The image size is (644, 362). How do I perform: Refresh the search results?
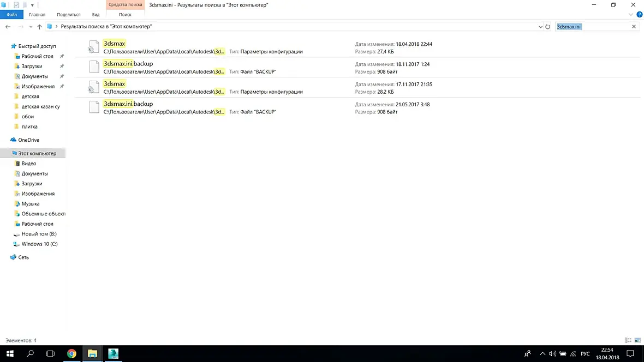point(548,27)
